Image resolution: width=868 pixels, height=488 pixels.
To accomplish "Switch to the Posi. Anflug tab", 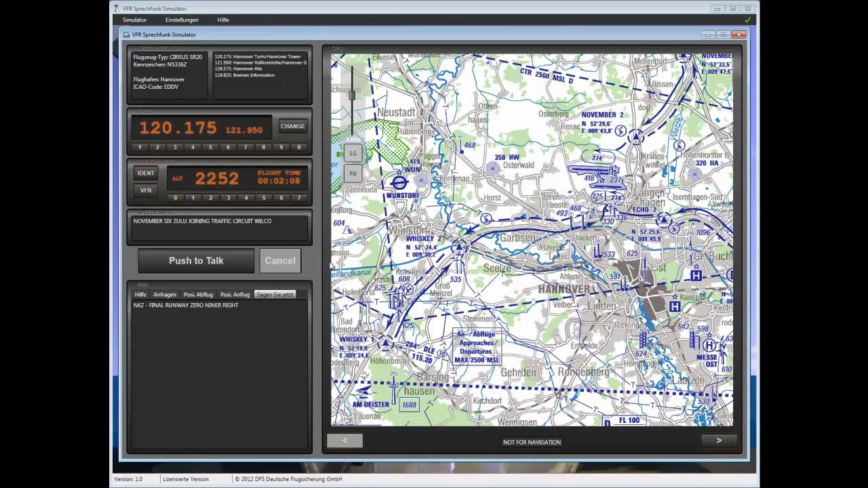I will click(x=235, y=295).
